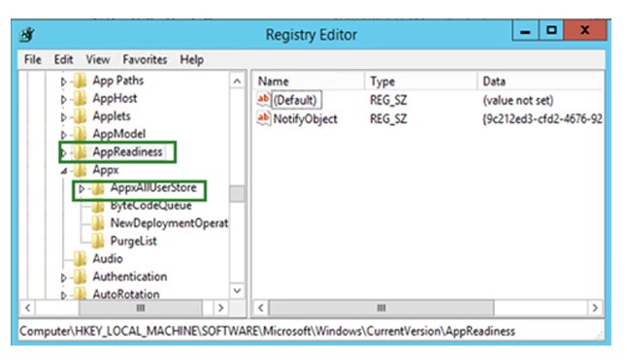Select the Applets folder icon
627x364 pixels.
(81, 116)
